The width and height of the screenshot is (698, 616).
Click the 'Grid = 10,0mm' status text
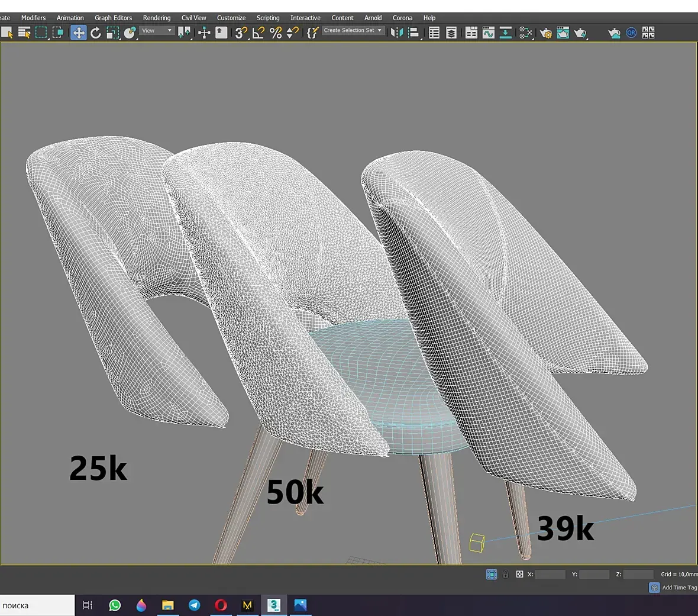click(679, 574)
